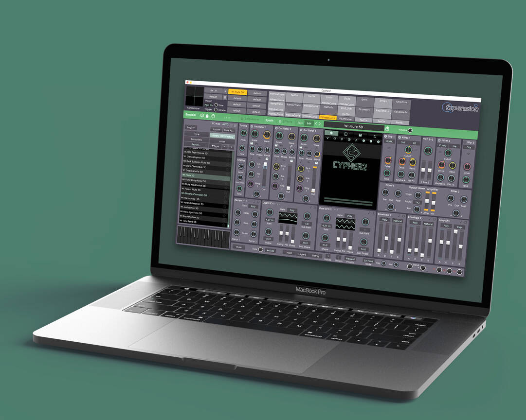Screen dimensions: 526x420
Task: Adjust Oscillator 1 Out level slider
Action: click(265, 165)
